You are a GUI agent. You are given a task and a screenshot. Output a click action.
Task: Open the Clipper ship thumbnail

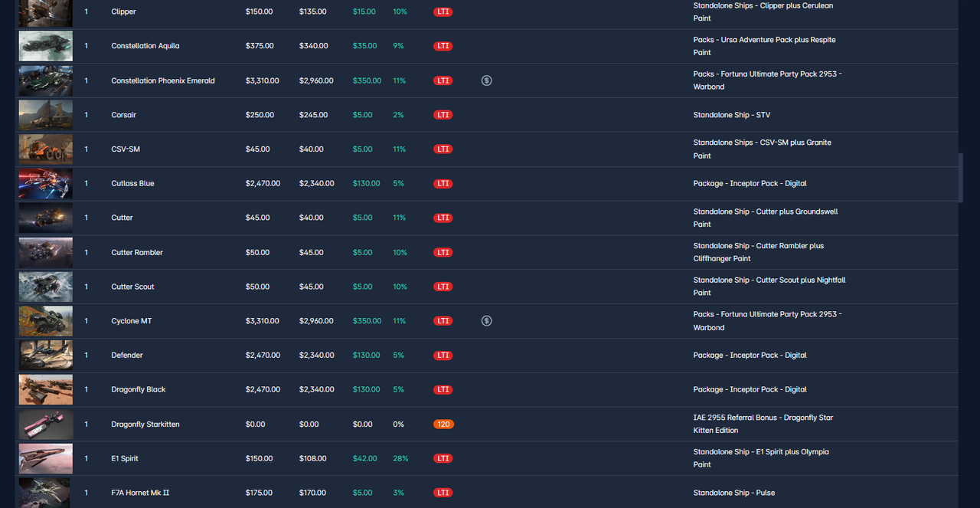pos(46,13)
